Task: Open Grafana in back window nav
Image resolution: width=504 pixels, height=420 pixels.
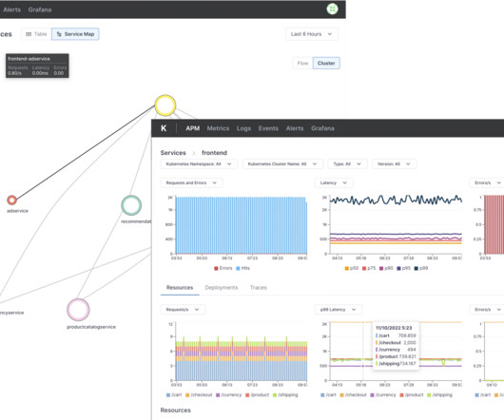Action: tap(40, 10)
